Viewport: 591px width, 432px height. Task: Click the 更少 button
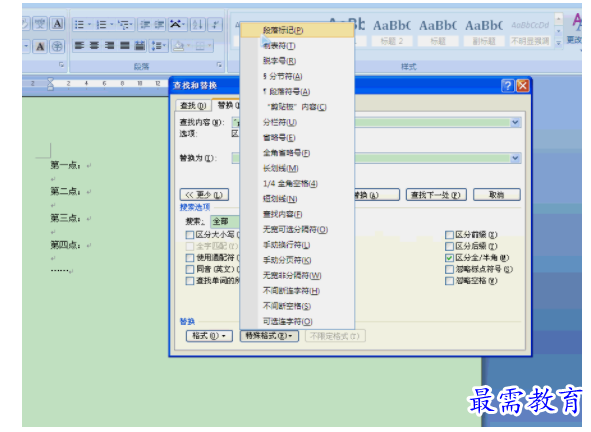pyautogui.click(x=204, y=195)
